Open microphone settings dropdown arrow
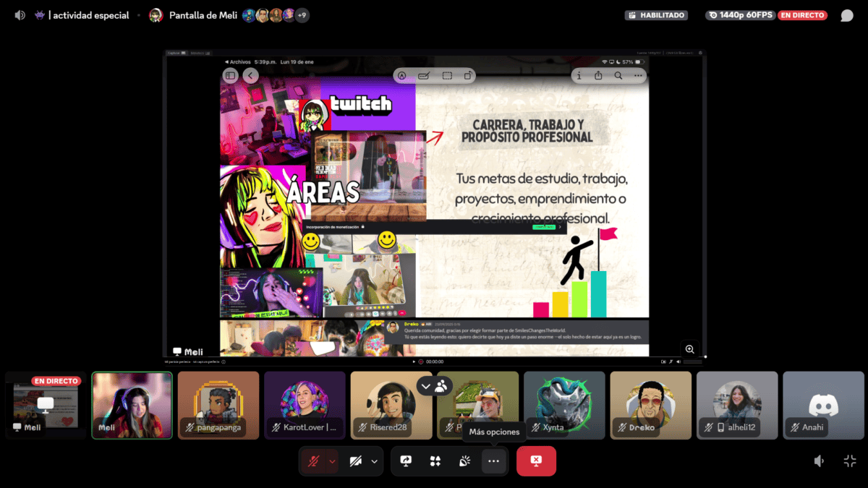The width and height of the screenshot is (868, 488). [x=332, y=461]
